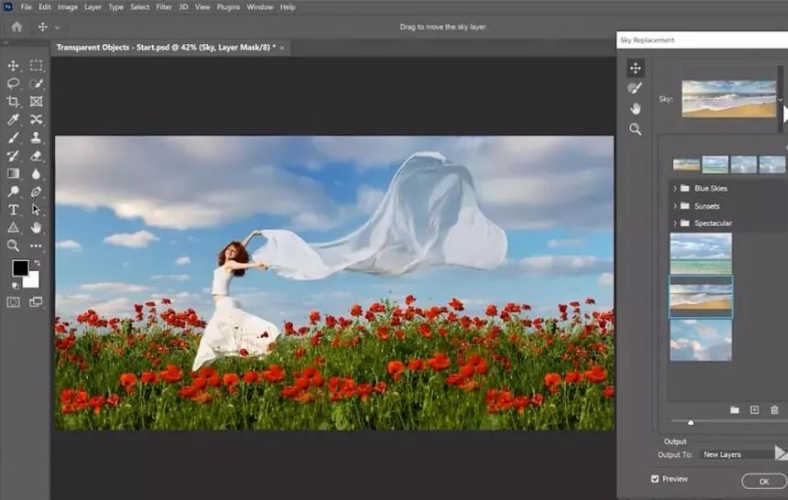Screen dimensions: 788x500
Task: Click the current Sky preview thumbnail
Action: click(x=729, y=99)
